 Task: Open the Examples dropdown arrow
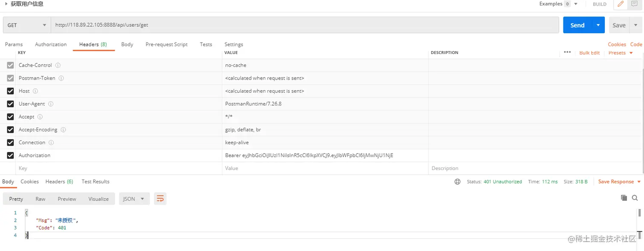coord(576,4)
